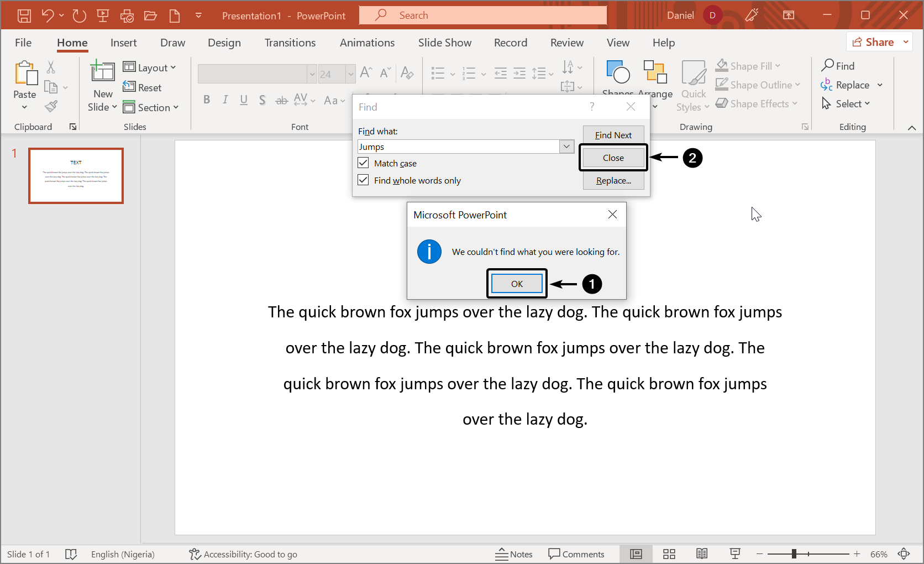
Task: Switch to the Transitions tab
Action: (290, 43)
